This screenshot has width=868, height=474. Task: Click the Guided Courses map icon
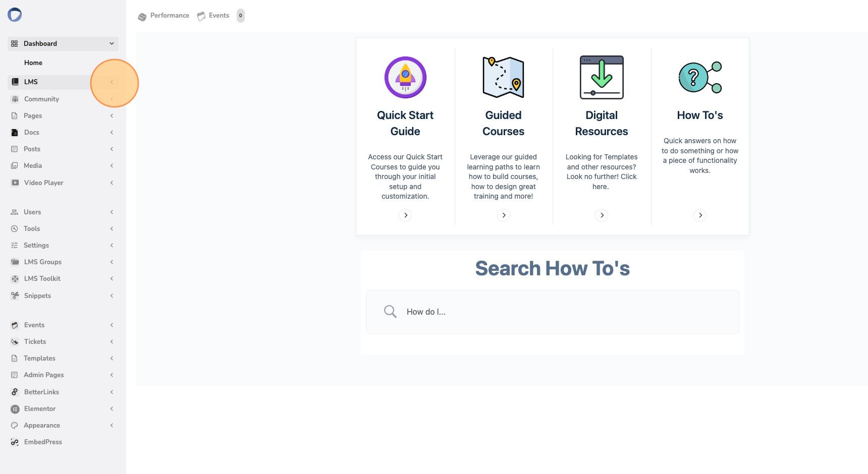tap(504, 77)
